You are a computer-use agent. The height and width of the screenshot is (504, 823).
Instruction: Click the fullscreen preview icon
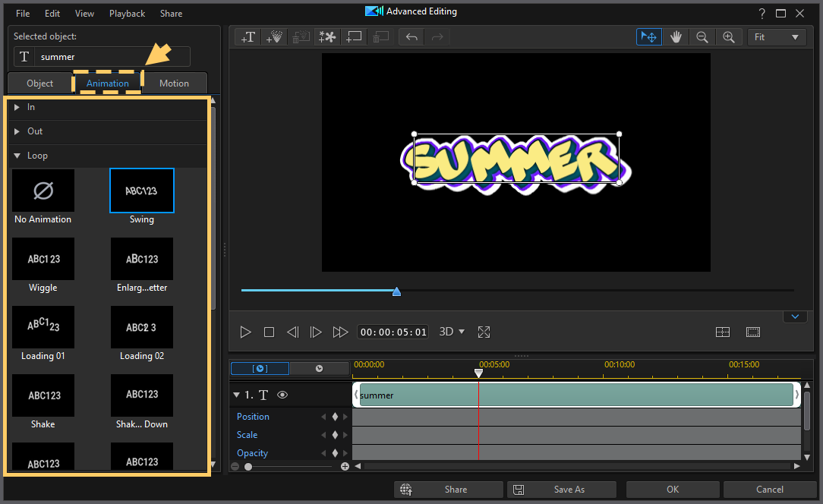click(484, 332)
